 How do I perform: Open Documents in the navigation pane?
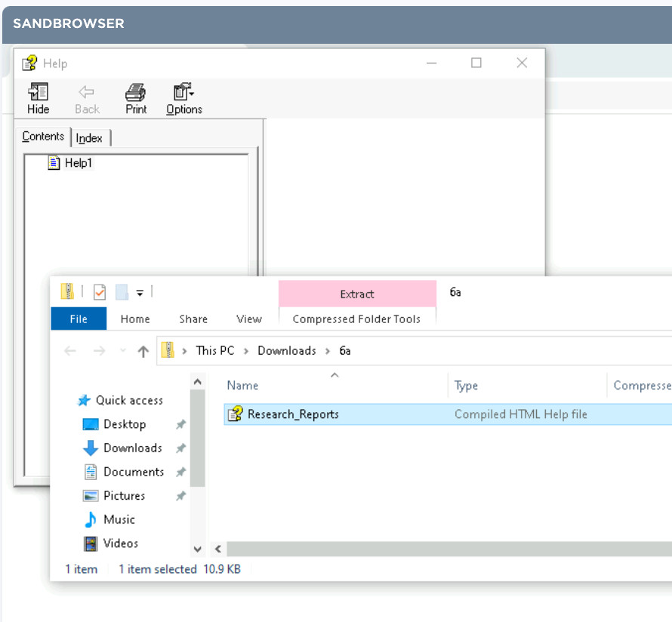[x=134, y=472]
